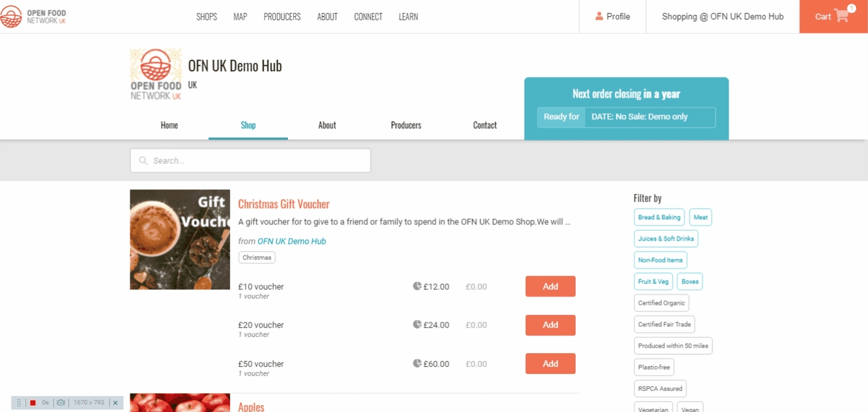Open the CONNECT menu item
Viewport: 868px width, 412px height.
(368, 17)
